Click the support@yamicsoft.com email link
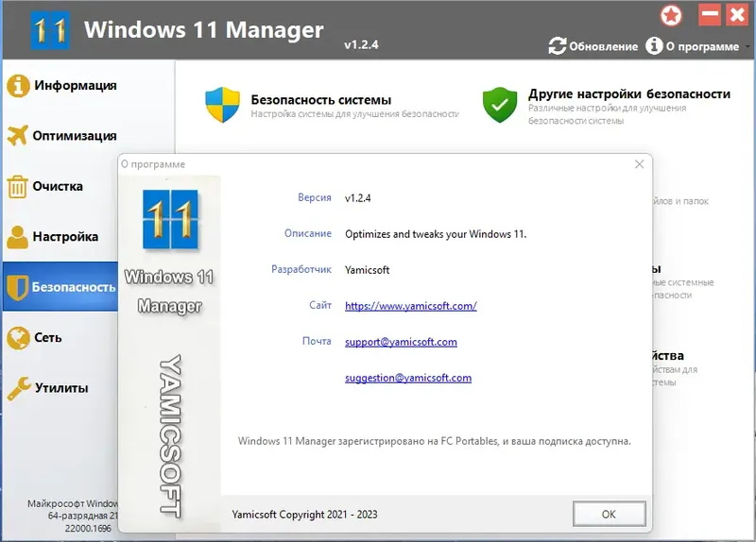Image resolution: width=756 pixels, height=542 pixels. 401,342
